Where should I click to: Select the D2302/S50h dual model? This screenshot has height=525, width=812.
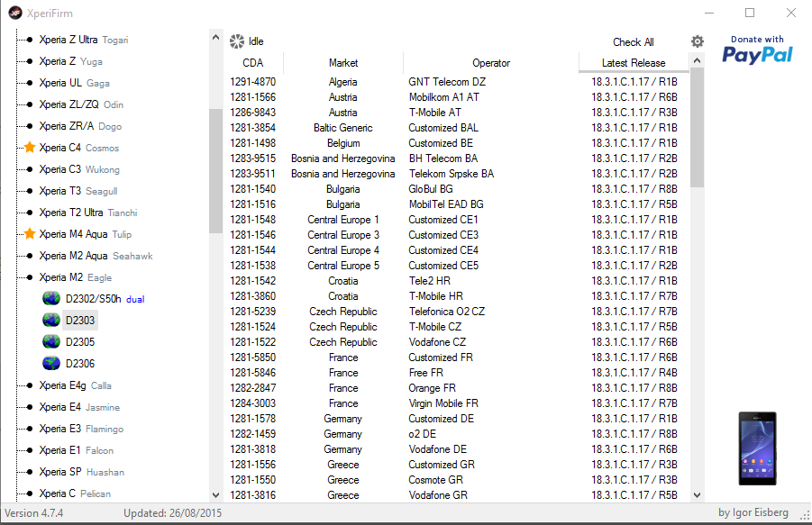click(105, 299)
